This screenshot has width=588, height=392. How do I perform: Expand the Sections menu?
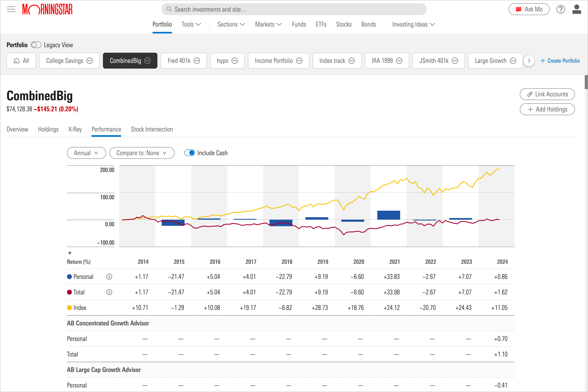click(x=231, y=24)
